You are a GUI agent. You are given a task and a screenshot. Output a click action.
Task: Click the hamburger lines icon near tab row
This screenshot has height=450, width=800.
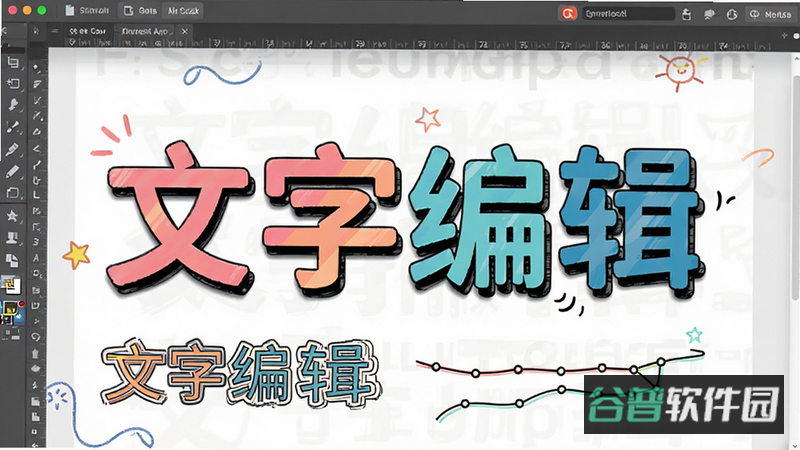[x=55, y=31]
